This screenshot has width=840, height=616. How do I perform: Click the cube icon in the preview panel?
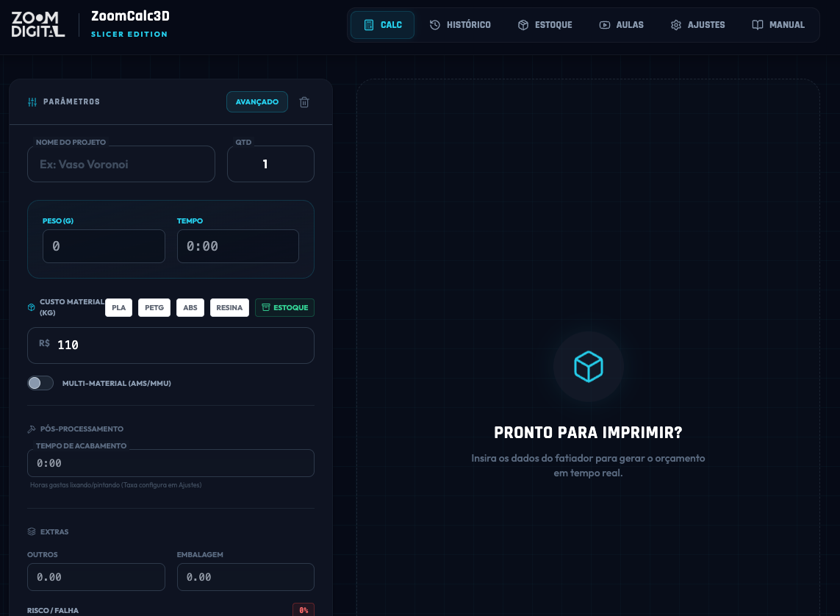[x=588, y=366]
